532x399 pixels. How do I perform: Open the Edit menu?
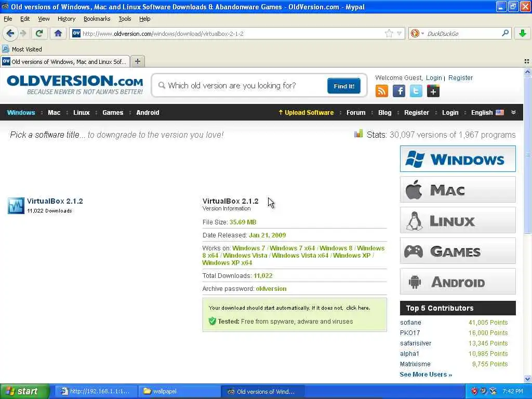tap(25, 19)
